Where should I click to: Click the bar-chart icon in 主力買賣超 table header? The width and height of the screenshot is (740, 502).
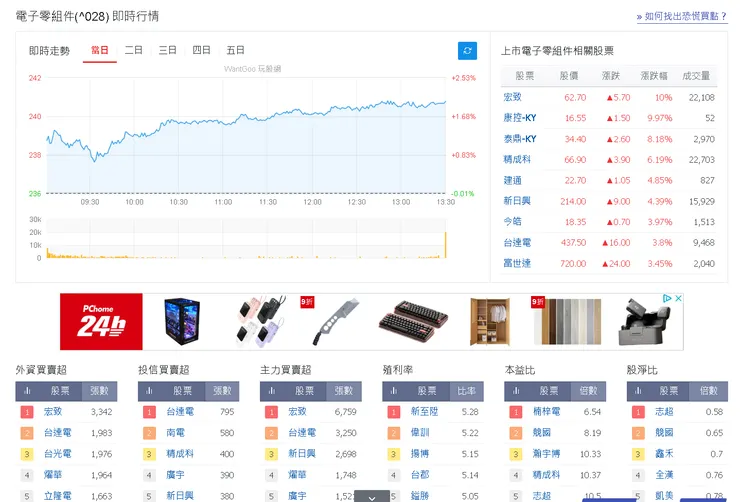coord(272,391)
